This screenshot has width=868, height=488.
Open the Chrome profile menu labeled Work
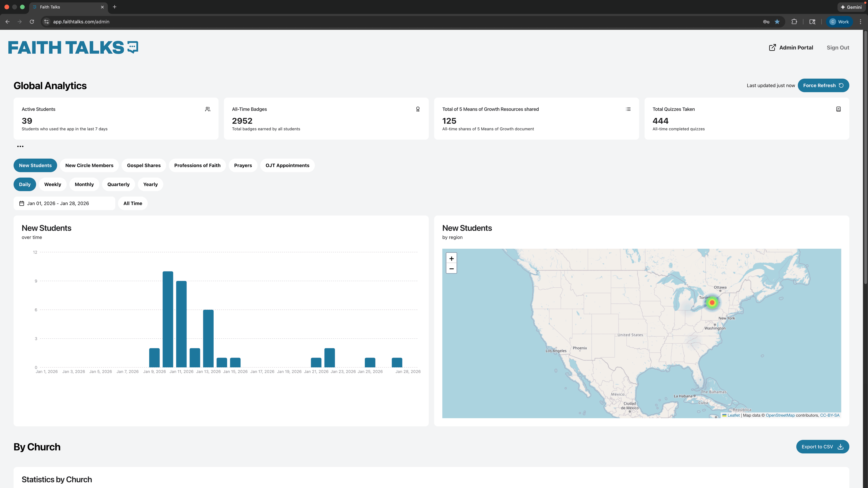coord(839,21)
